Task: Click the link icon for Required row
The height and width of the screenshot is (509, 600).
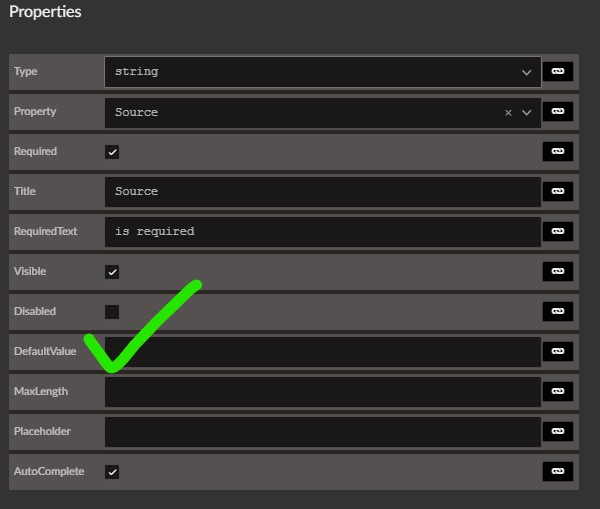Action: point(558,152)
